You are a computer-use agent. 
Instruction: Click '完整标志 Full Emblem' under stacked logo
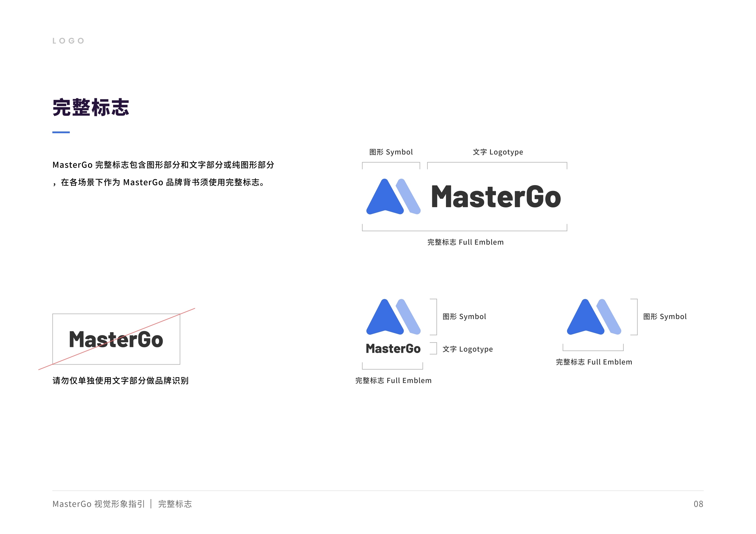[393, 380]
